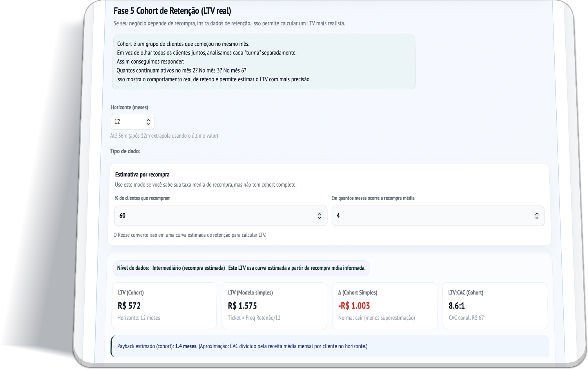Click up arrow on % de clientes que recompram
The height and width of the screenshot is (369, 588).
(319, 214)
